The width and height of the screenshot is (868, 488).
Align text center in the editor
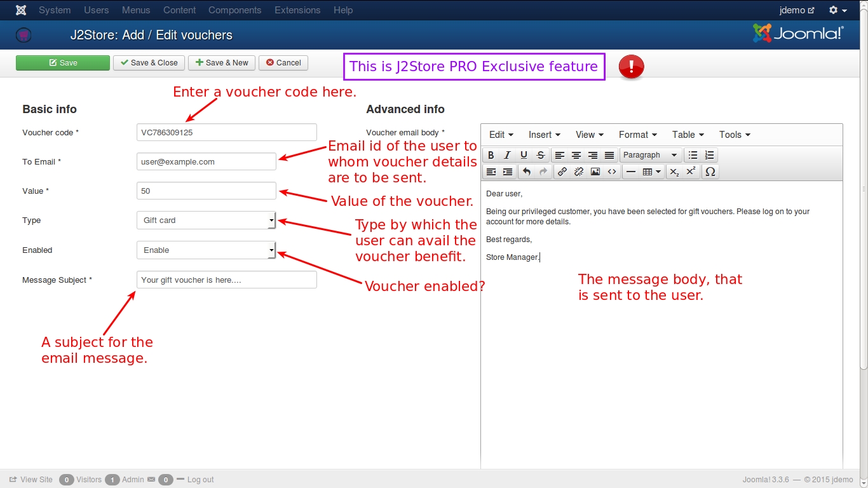tap(576, 155)
